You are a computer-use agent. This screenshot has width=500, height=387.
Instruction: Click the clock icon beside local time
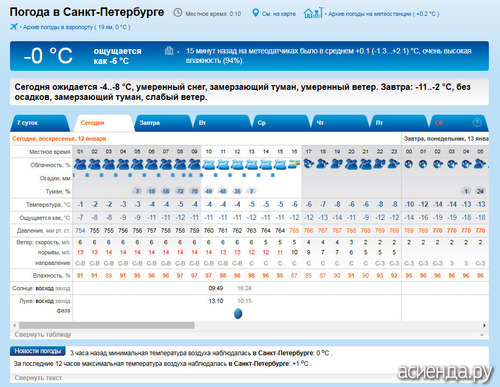click(178, 13)
